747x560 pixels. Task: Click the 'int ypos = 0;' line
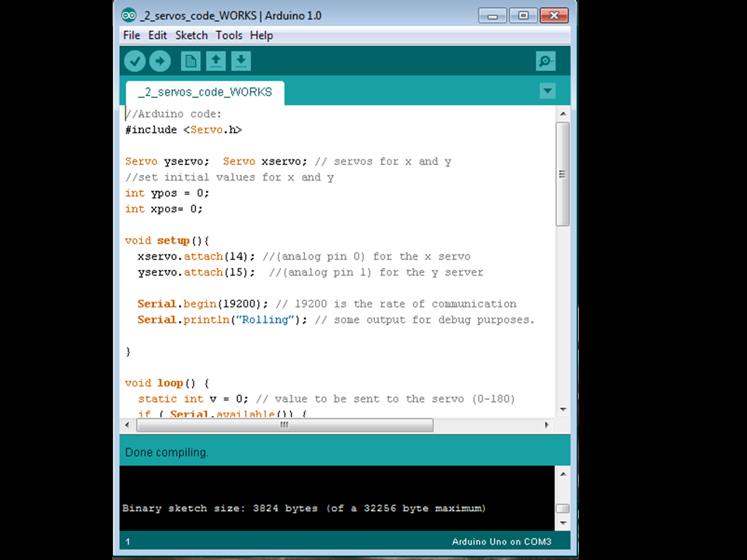pos(167,193)
